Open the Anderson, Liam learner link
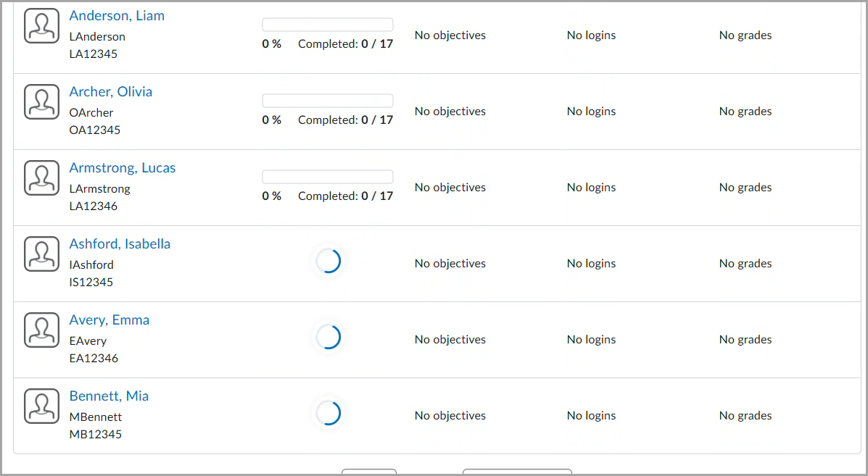The height and width of the screenshot is (476, 868). (117, 15)
